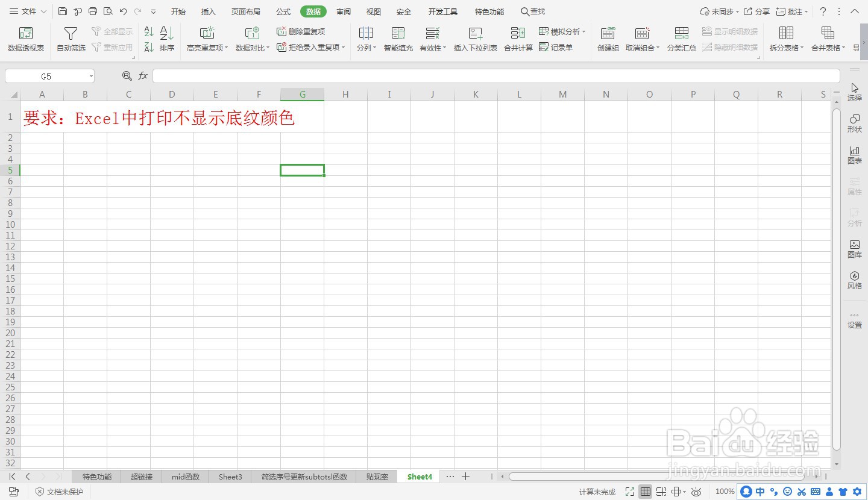Screen dimensions: 868x500
Task: Open Validity (有效性) settings
Action: click(x=433, y=39)
